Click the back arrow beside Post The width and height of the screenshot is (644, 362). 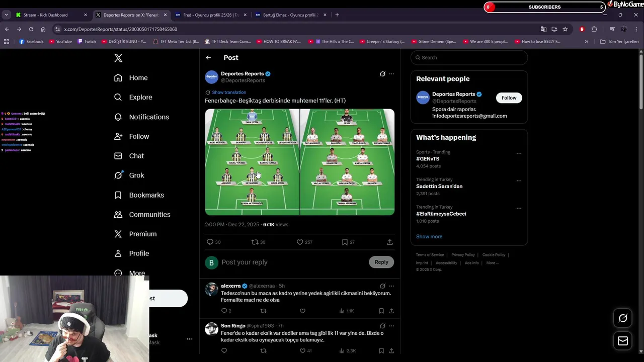(208, 58)
